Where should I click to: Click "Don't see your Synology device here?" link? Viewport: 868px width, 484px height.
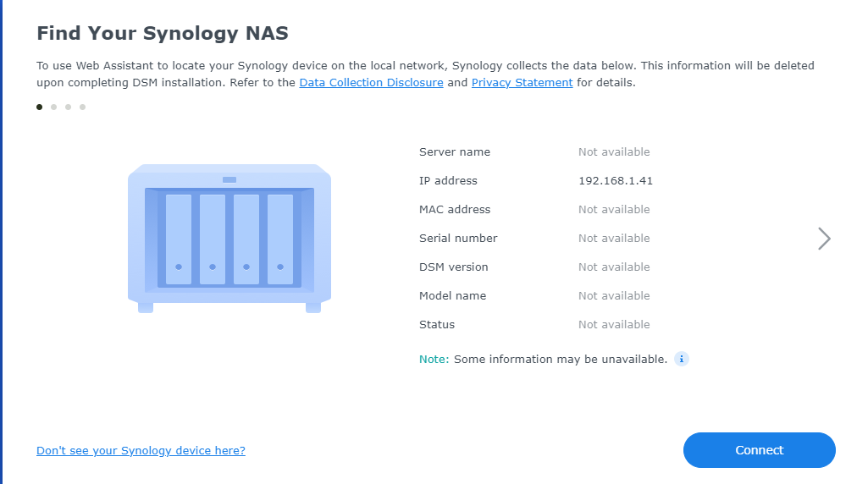(141, 451)
